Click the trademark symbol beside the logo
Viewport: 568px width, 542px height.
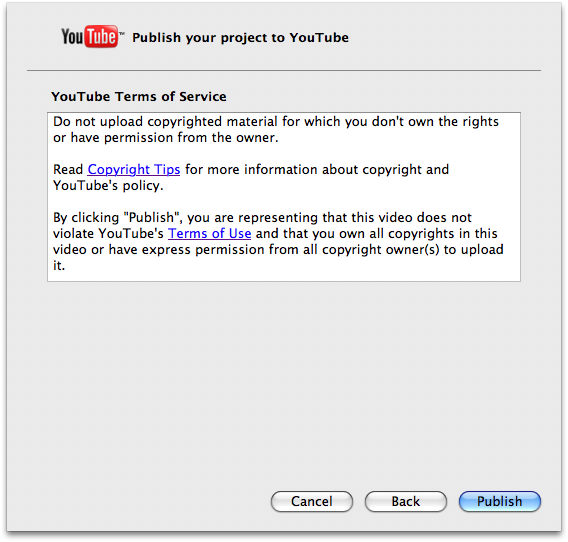pos(122,33)
